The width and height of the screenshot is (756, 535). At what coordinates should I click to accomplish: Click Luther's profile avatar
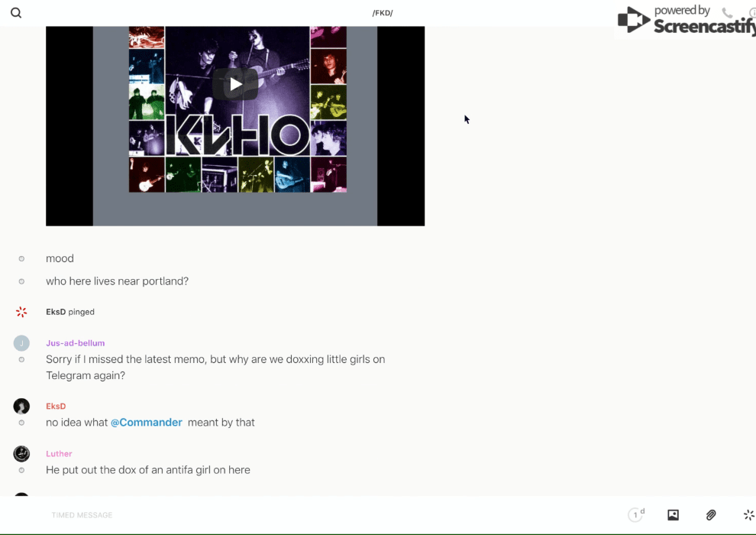click(21, 454)
